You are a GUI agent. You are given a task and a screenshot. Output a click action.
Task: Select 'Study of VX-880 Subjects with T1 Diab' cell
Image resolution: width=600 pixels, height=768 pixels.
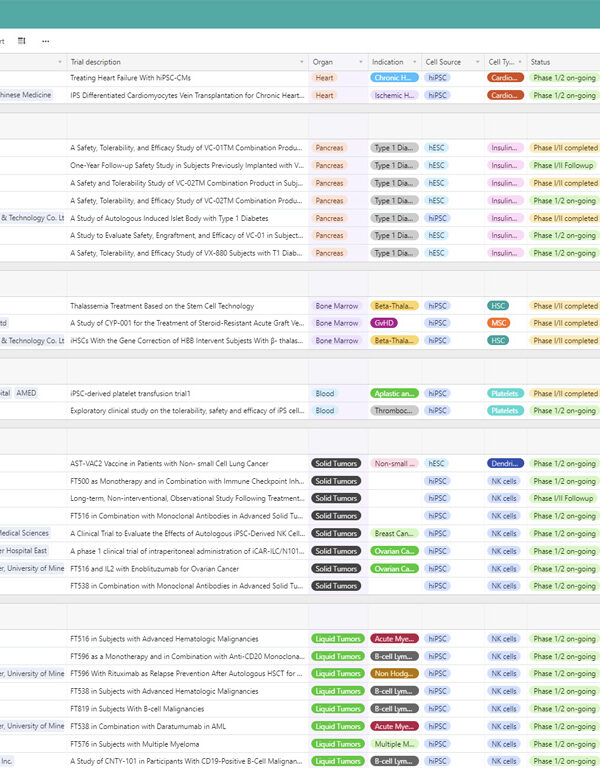click(188, 253)
